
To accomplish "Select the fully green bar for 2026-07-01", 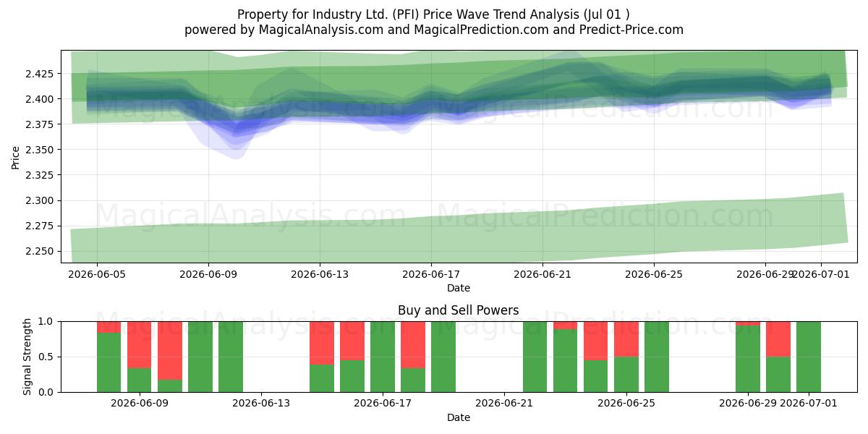I will pos(809,357).
